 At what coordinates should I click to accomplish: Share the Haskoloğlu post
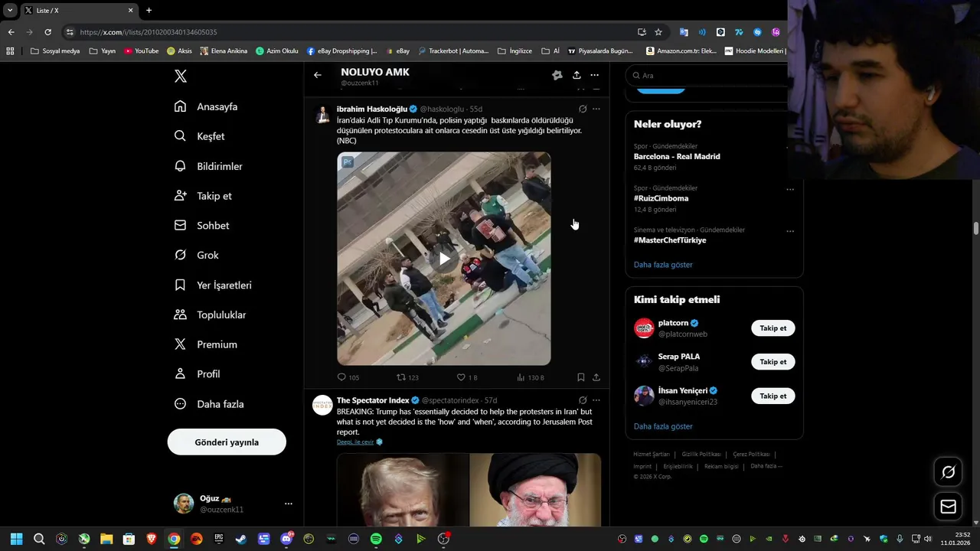(596, 377)
